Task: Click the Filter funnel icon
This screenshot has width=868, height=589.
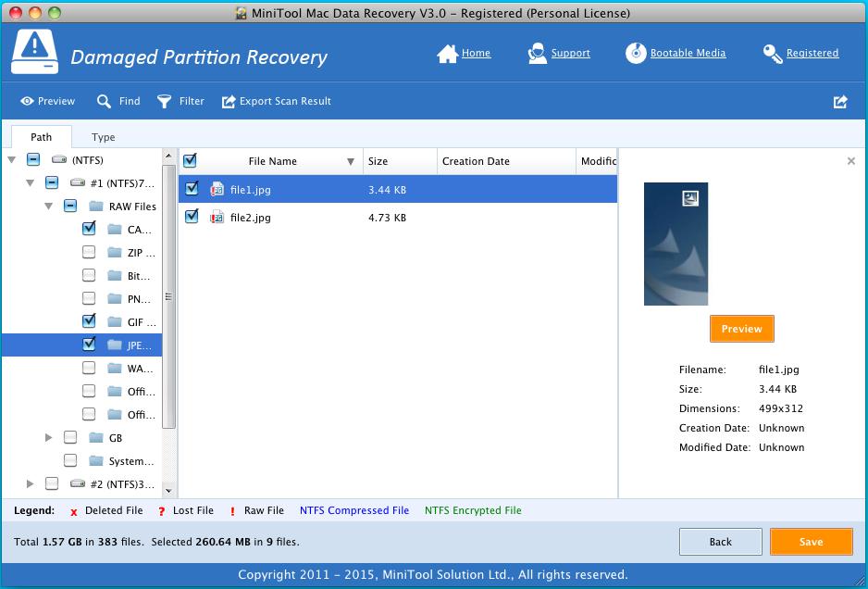Action: 165,101
